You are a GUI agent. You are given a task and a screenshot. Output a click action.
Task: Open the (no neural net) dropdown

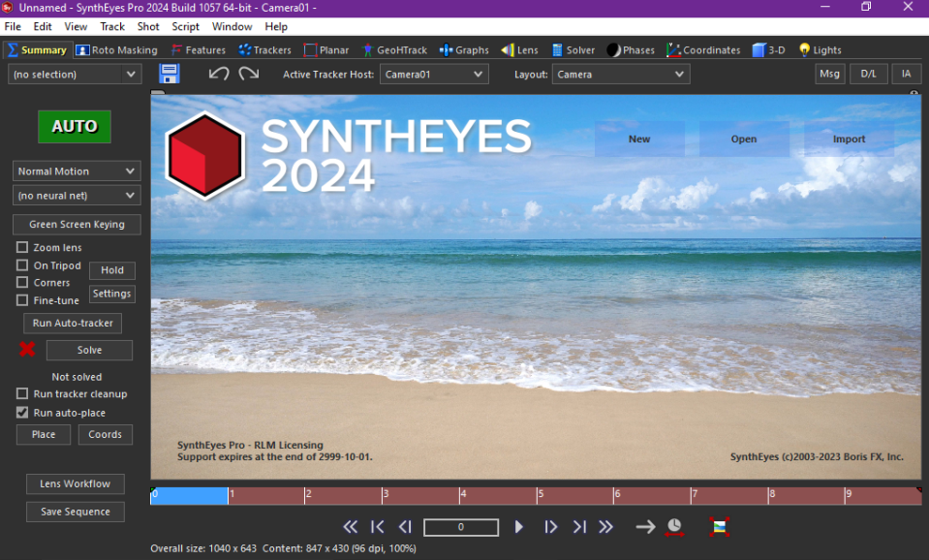(x=77, y=195)
